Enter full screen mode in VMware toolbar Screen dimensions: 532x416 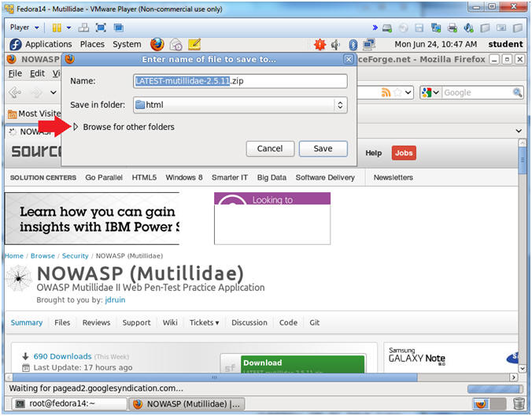coord(101,28)
